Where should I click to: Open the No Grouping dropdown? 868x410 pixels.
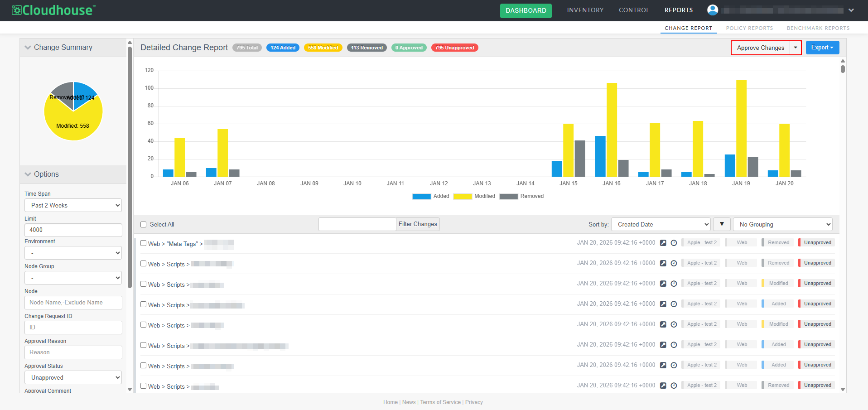coord(783,224)
